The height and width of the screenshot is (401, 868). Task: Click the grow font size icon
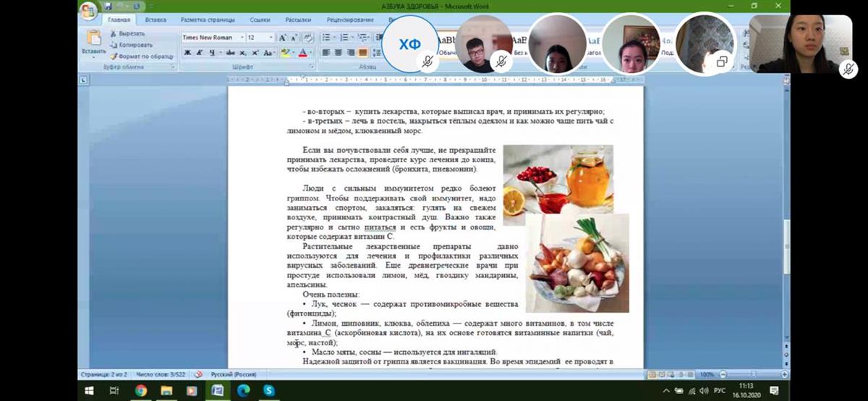(283, 38)
